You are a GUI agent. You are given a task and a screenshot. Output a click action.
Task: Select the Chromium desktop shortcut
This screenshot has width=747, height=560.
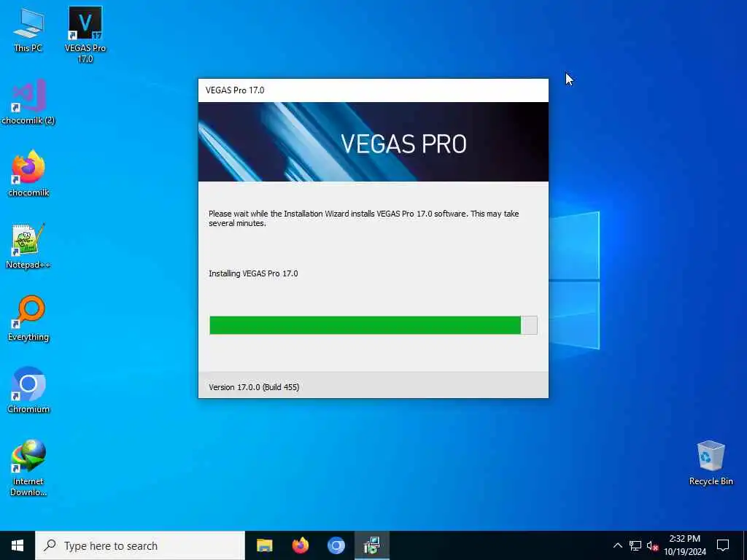click(x=28, y=391)
